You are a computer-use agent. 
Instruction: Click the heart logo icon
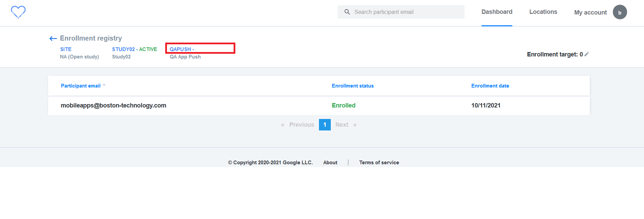(18, 12)
